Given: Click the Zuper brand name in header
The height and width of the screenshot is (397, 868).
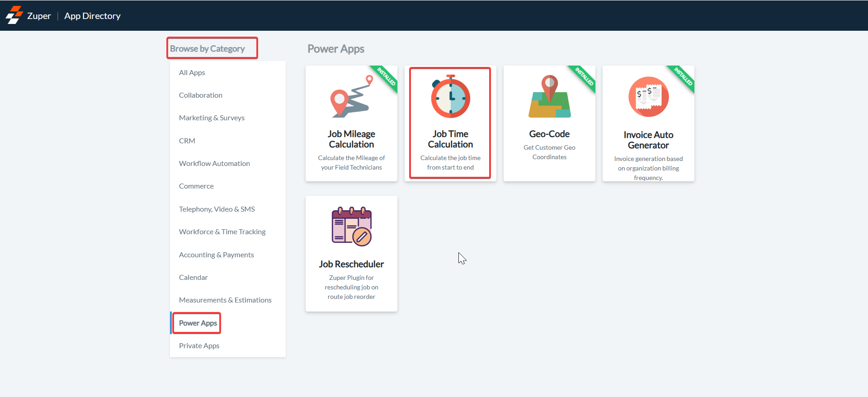Looking at the screenshot, I should [x=39, y=16].
